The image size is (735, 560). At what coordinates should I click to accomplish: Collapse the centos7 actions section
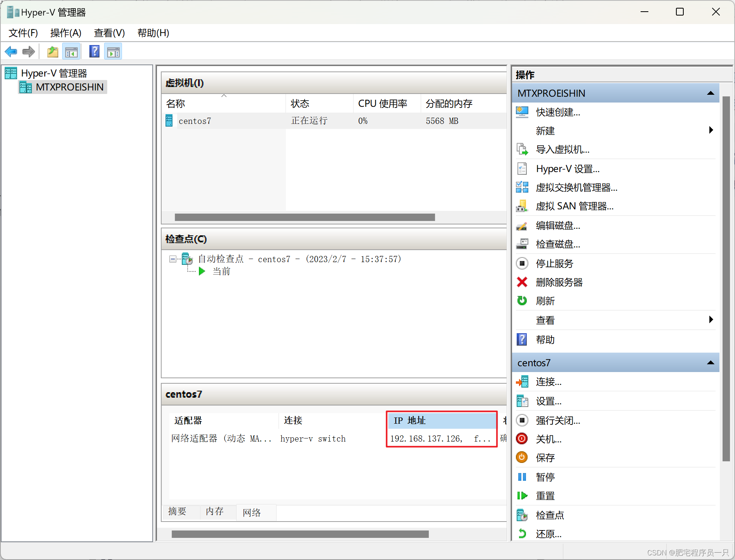click(x=711, y=363)
